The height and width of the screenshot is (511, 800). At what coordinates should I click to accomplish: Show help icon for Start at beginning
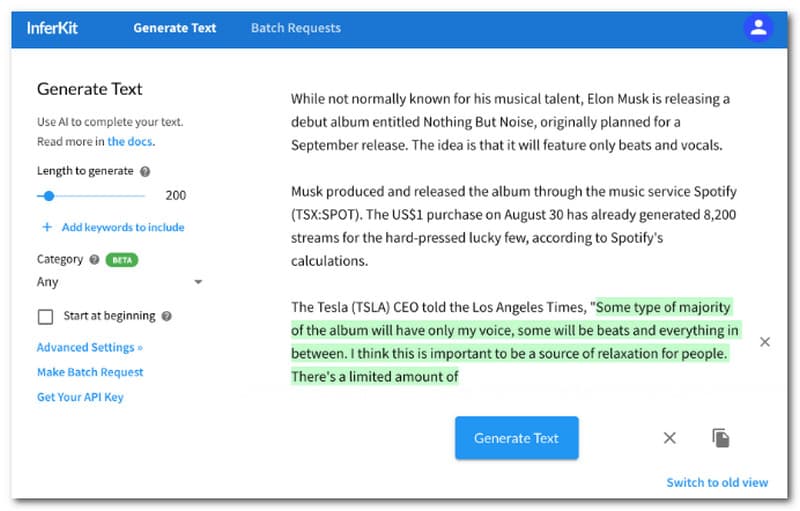[x=166, y=316]
